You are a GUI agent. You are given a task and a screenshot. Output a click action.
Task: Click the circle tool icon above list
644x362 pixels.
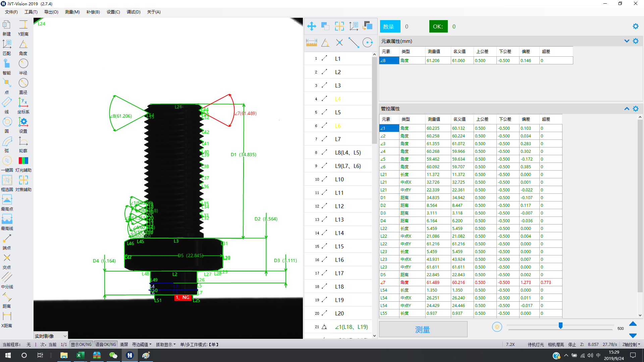click(x=368, y=43)
